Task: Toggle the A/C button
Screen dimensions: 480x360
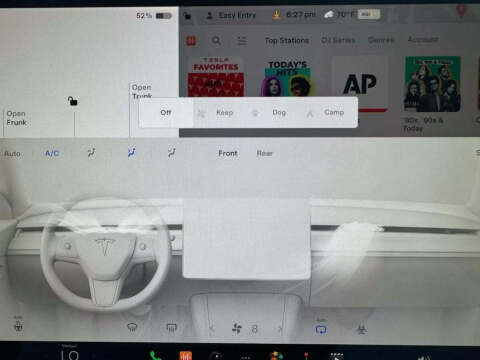Action: pyautogui.click(x=52, y=153)
